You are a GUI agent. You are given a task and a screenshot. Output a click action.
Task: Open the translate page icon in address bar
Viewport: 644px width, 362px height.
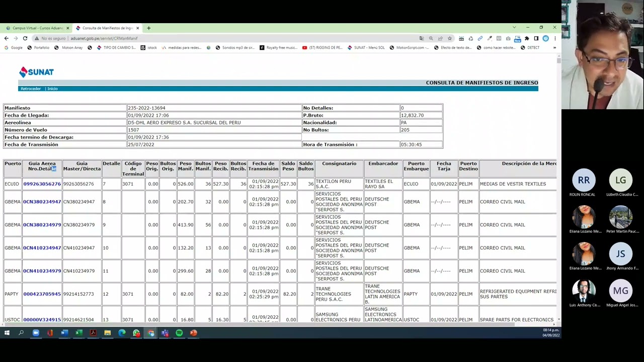(422, 38)
